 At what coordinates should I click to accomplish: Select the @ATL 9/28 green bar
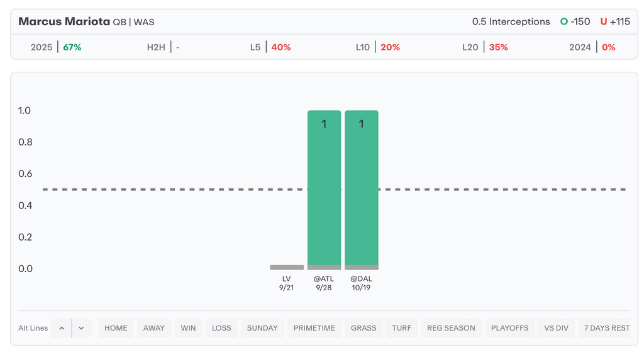tap(324, 189)
